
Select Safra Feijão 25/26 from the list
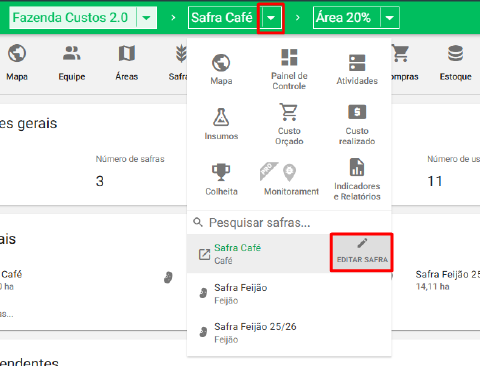(289, 333)
